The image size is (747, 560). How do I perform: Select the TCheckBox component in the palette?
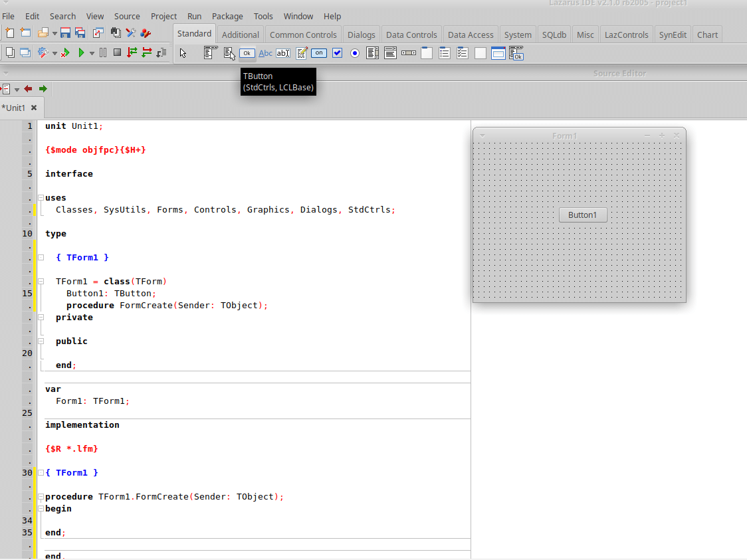[x=337, y=53]
